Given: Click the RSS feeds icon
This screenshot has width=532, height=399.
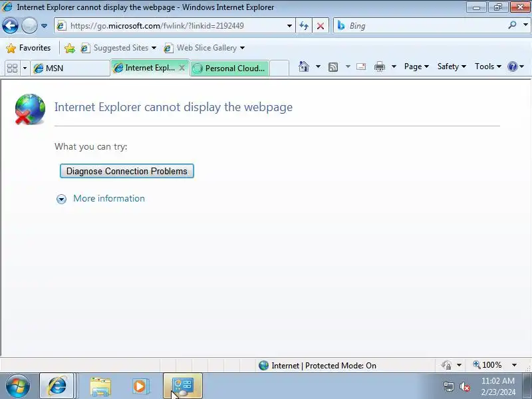Looking at the screenshot, I should (x=333, y=67).
